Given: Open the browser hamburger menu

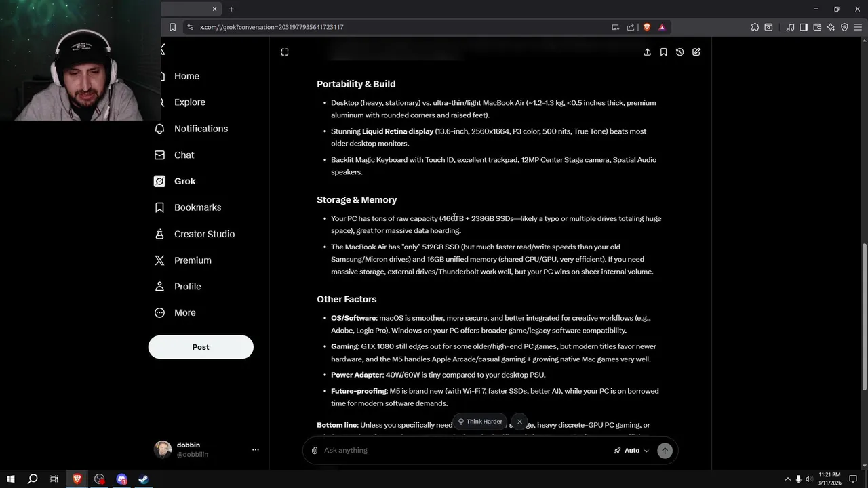Looking at the screenshot, I should click(858, 27).
